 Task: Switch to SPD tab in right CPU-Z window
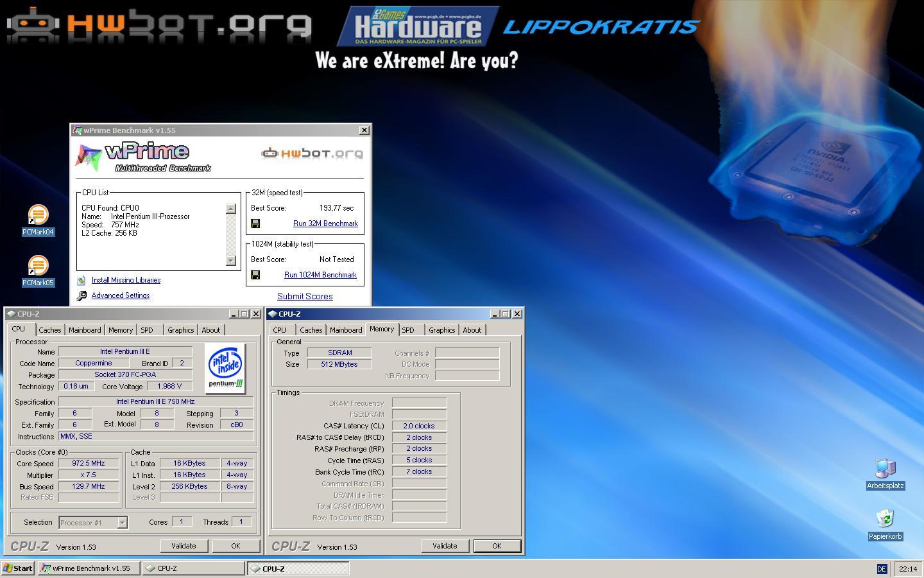point(408,330)
